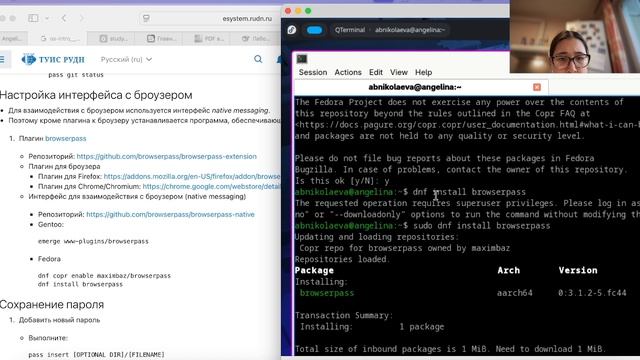Switch to the "study..." browser tab
The width and height of the screenshot is (640, 360).
[114, 38]
